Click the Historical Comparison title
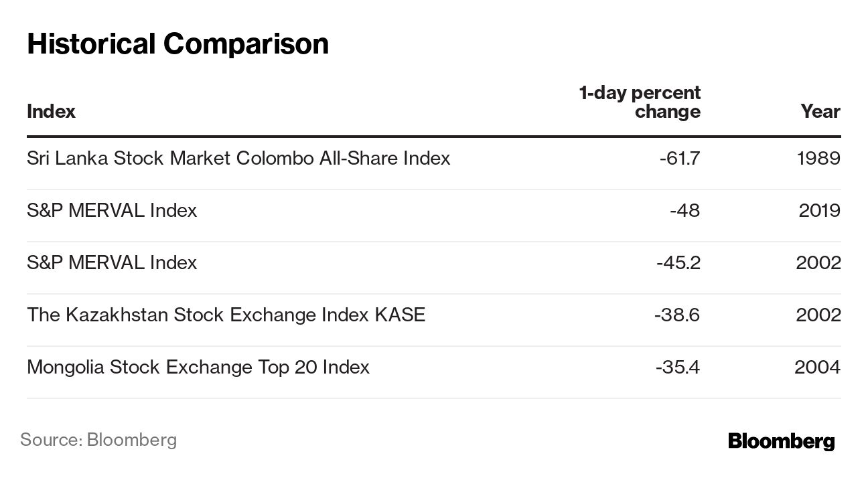Viewport: 868px width, 478px height. pyautogui.click(x=177, y=44)
